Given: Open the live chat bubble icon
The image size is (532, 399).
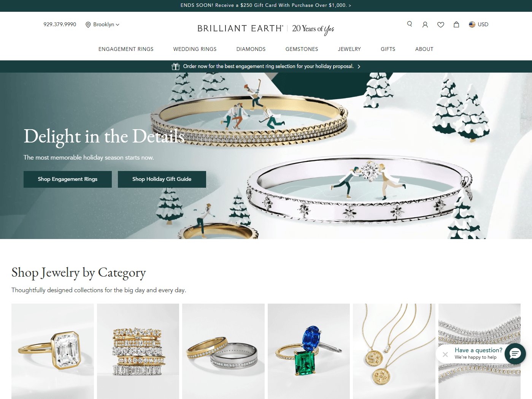Looking at the screenshot, I should 515,354.
